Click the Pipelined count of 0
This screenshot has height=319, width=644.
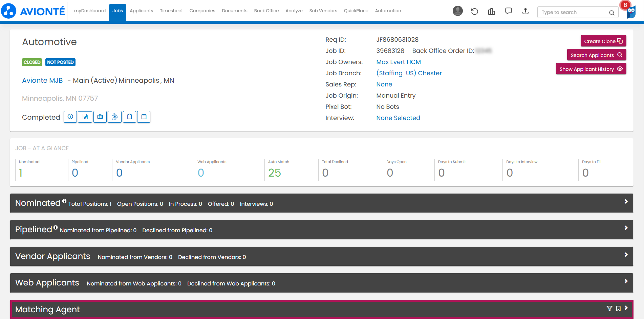pos(75,173)
